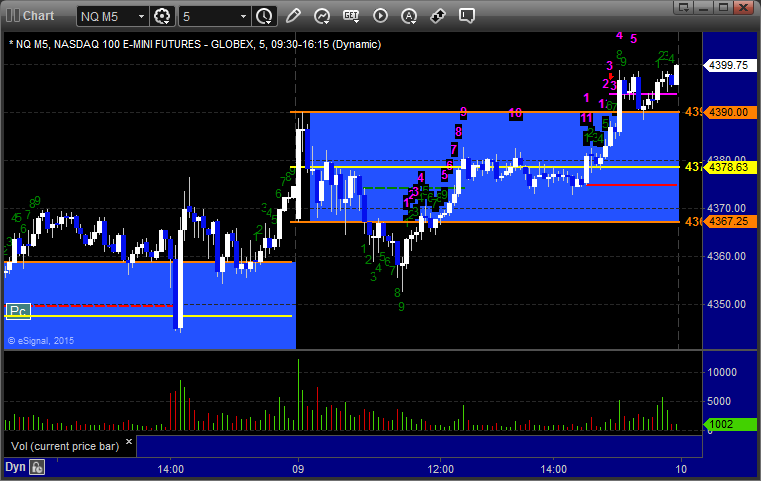Click the symbol link arrows icon
Image resolution: width=761 pixels, height=481 pixels.
point(438,16)
